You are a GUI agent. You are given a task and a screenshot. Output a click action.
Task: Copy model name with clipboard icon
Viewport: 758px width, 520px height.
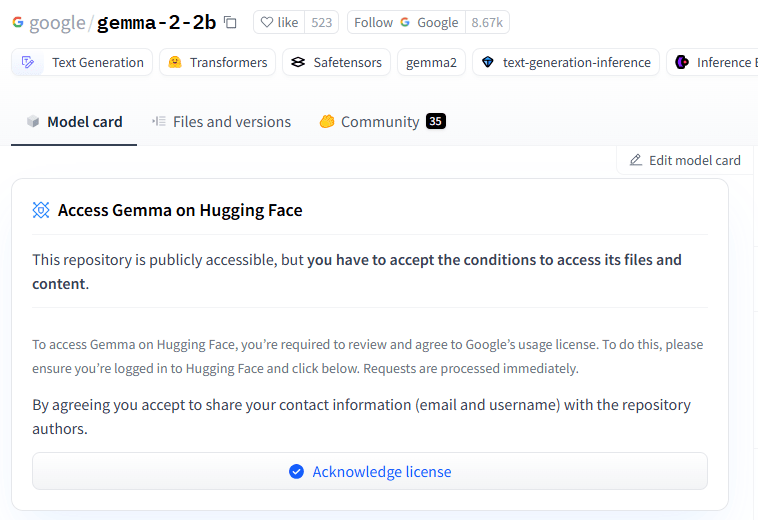[x=230, y=22]
